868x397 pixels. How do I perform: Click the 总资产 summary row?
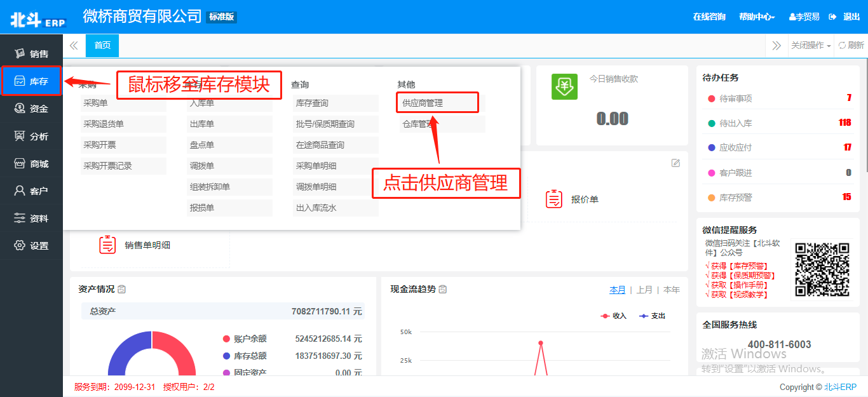coord(223,311)
